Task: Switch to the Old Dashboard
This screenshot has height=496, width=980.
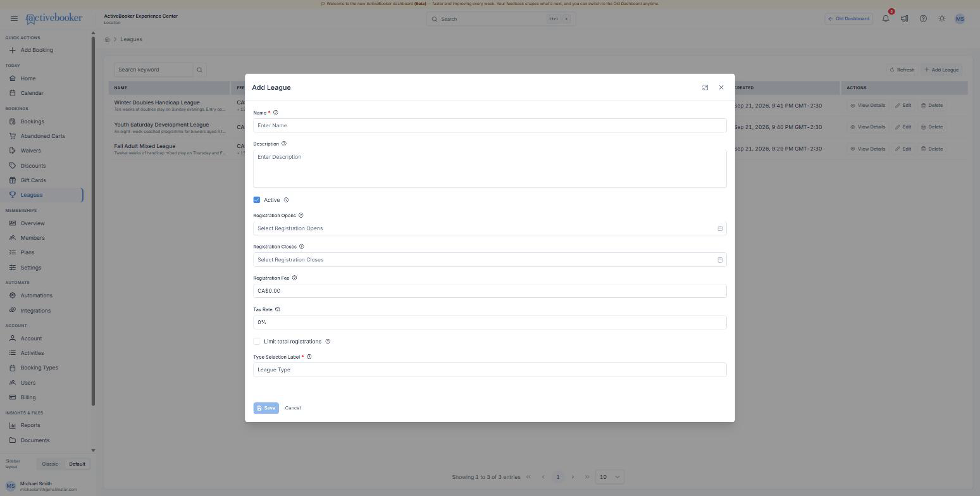Action: coord(849,19)
